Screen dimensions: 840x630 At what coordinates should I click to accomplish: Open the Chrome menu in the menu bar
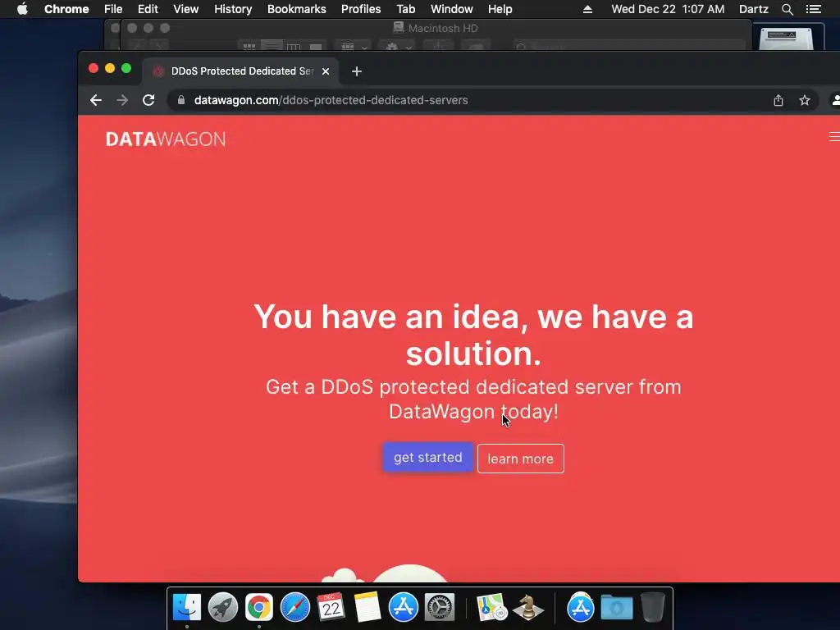(66, 9)
